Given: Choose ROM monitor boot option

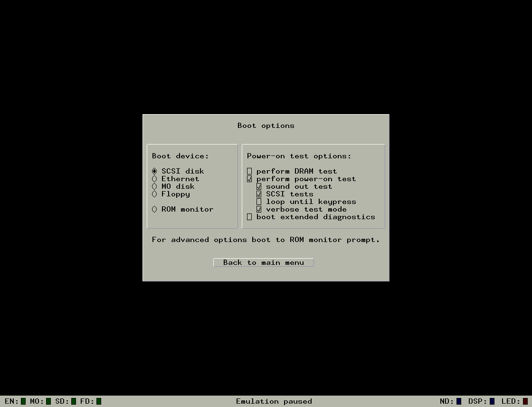Looking at the screenshot, I should coord(154,209).
